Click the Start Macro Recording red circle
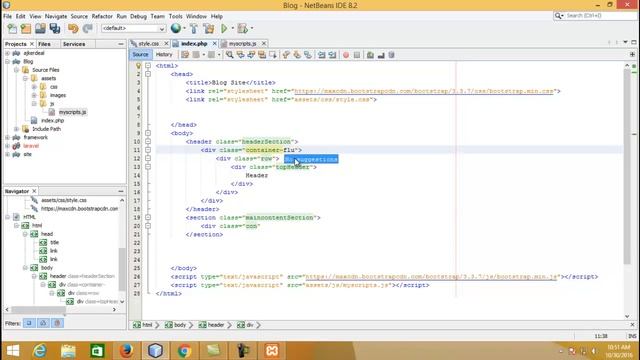Viewport: 640px width, 360px height. coord(346,55)
